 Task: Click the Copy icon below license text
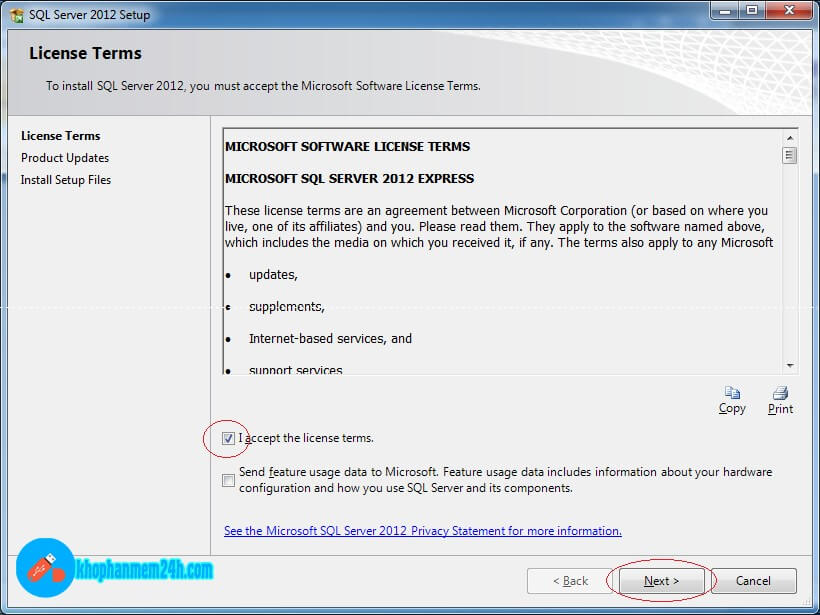[x=732, y=393]
